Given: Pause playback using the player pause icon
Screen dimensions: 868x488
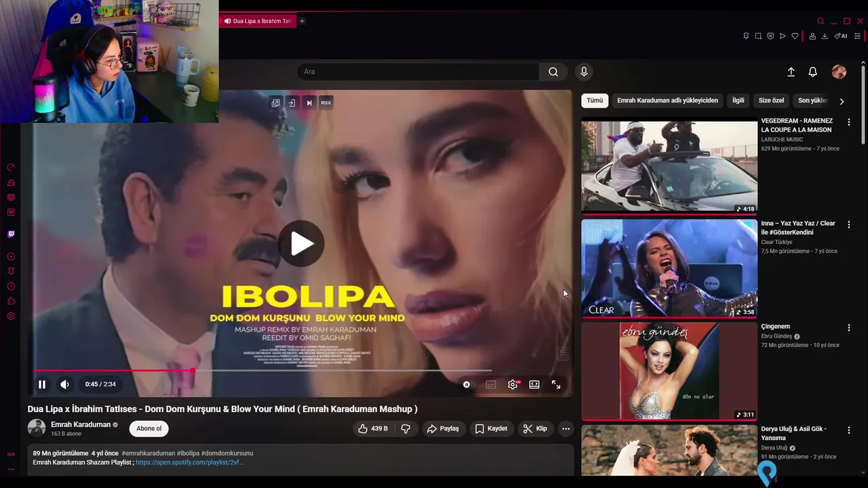Looking at the screenshot, I should (42, 384).
